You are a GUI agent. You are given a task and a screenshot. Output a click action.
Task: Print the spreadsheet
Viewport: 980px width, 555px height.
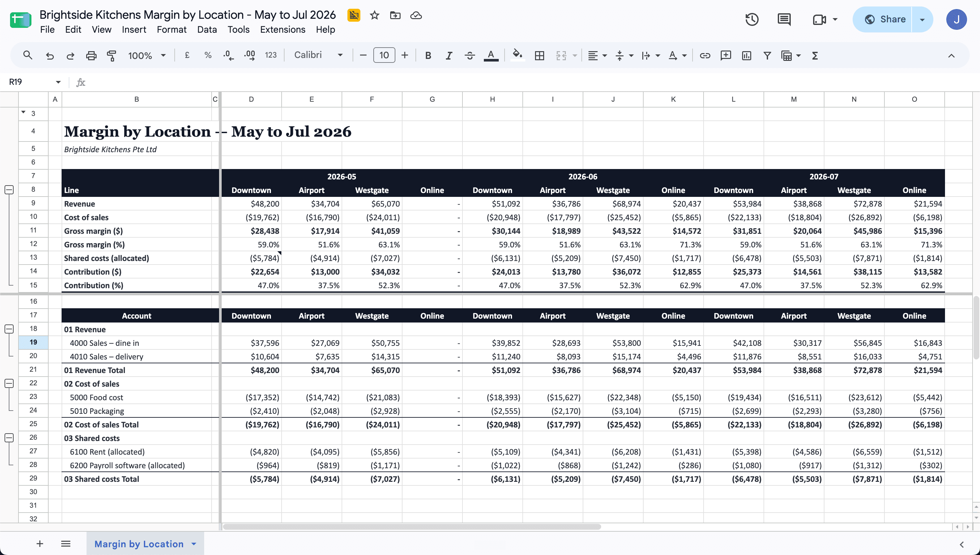pos(91,56)
